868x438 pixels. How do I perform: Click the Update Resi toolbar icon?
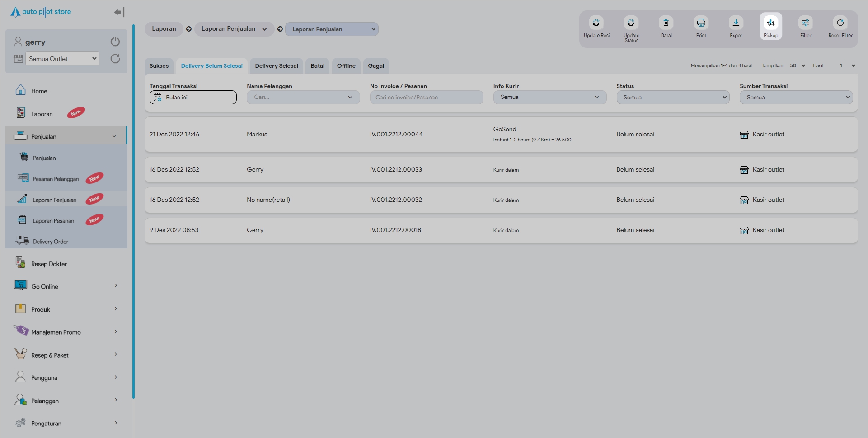(x=596, y=23)
